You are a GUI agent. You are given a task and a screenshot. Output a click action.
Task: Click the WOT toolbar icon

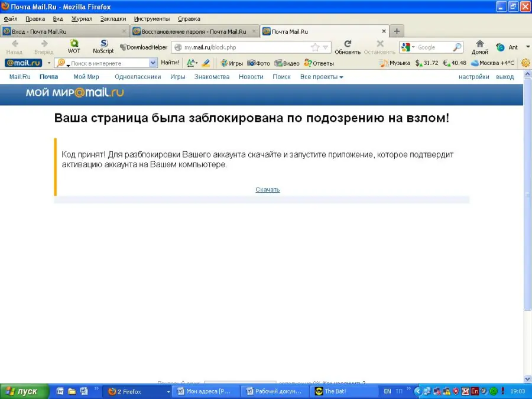click(x=74, y=47)
